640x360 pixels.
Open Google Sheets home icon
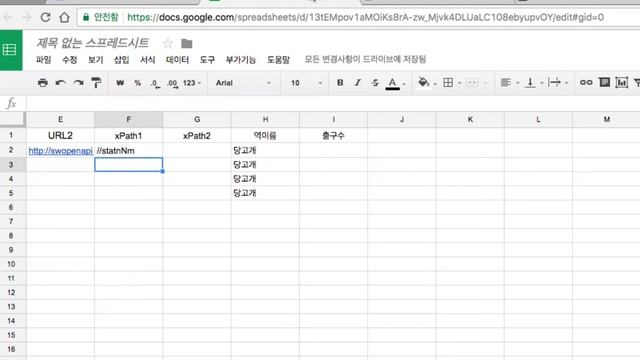point(10,50)
